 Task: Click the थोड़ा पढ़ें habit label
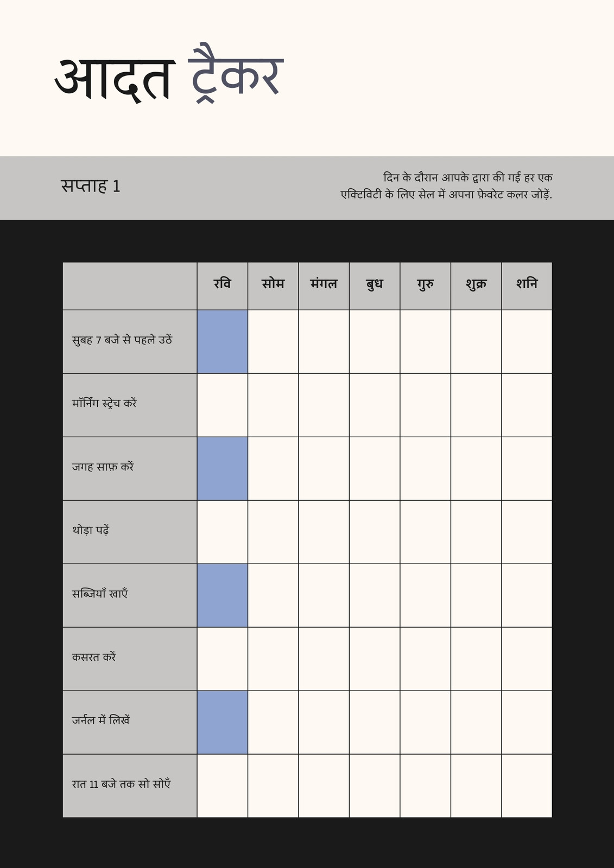click(x=91, y=530)
